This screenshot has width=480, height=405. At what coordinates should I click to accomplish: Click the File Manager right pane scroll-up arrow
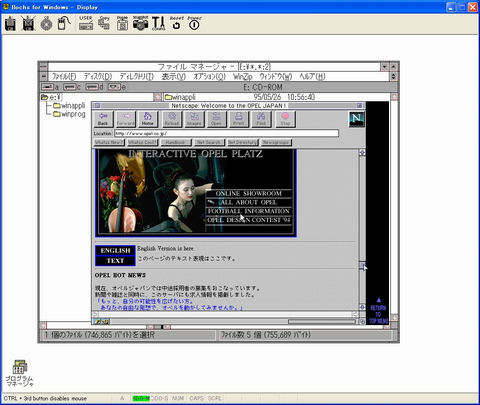coord(394,97)
